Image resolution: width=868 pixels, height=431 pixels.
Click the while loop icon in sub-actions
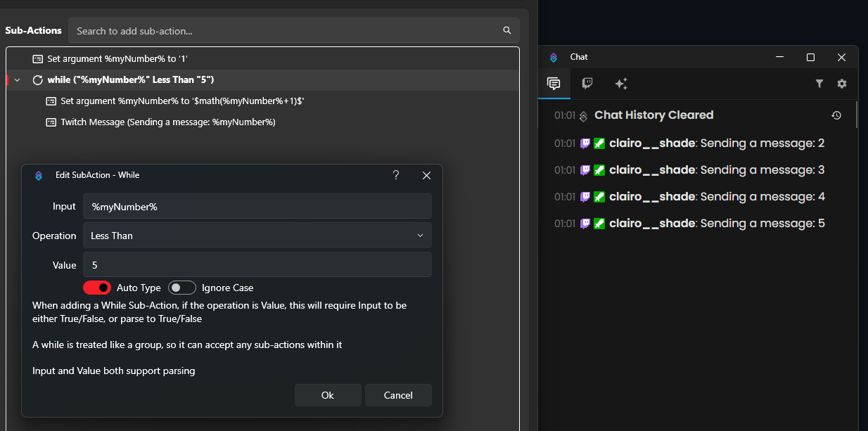(x=38, y=80)
